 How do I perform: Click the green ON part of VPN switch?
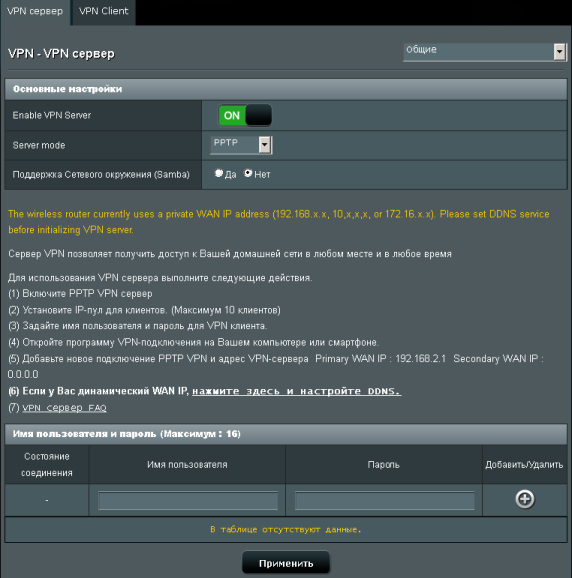click(232, 115)
